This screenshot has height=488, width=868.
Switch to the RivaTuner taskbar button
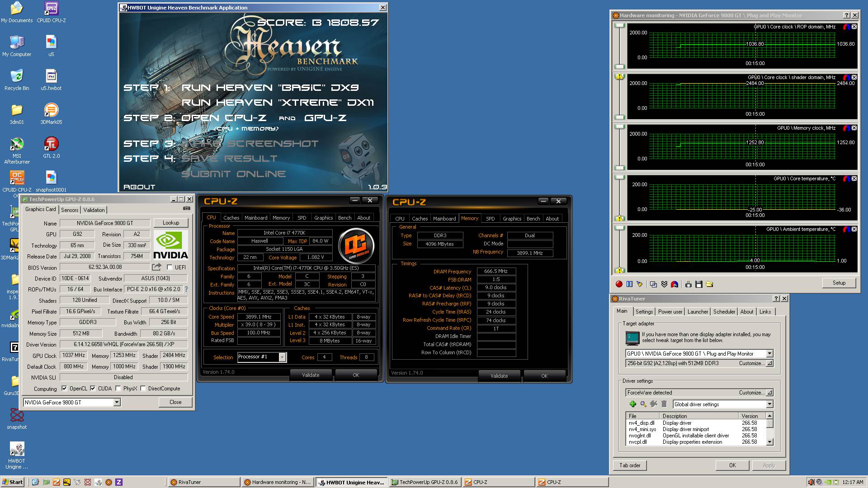[x=203, y=482]
